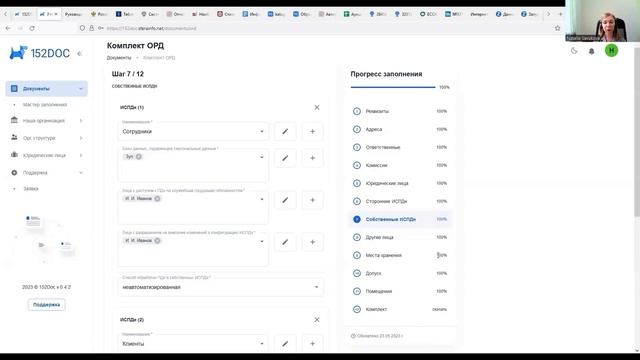This screenshot has height=360, width=640.
Task: Open notifications bell icon
Action: pyautogui.click(x=591, y=51)
